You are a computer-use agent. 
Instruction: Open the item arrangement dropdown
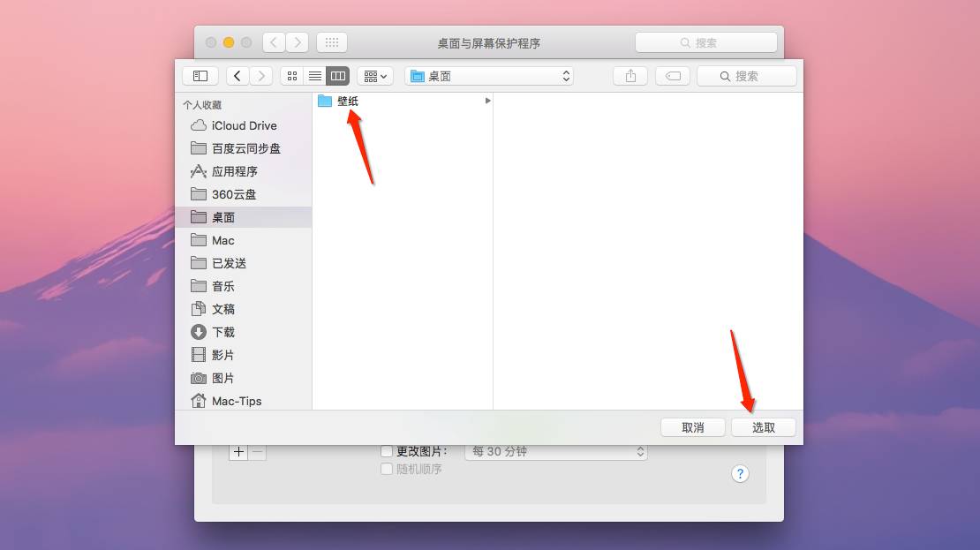tap(375, 76)
